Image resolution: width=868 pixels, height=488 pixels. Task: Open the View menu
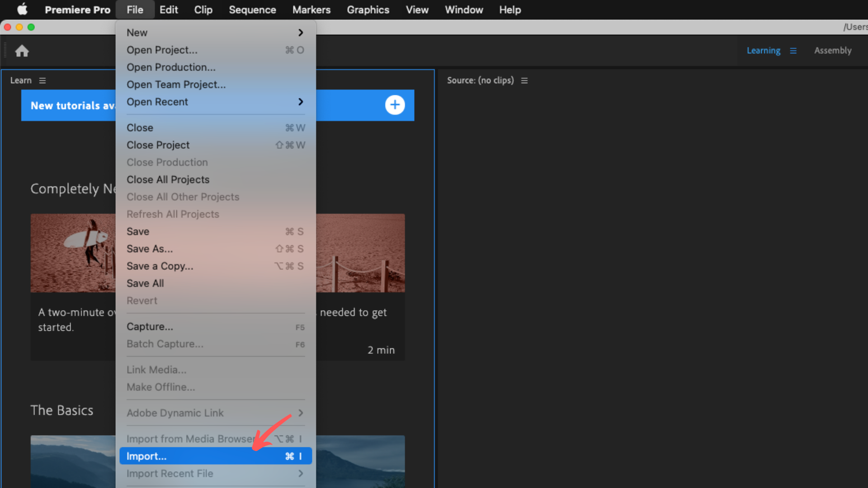coord(417,9)
